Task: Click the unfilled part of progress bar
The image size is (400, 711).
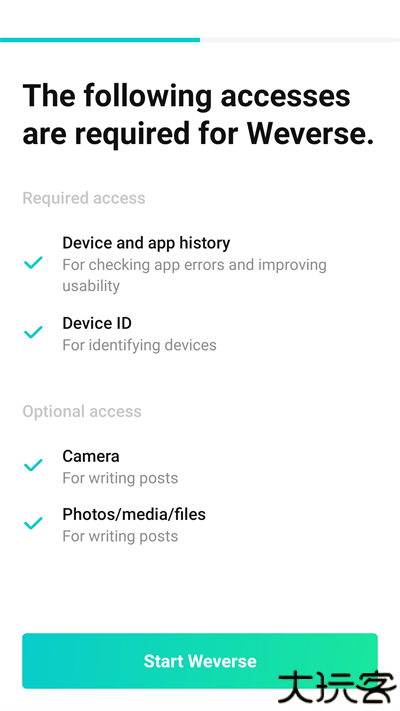Action: (x=300, y=40)
